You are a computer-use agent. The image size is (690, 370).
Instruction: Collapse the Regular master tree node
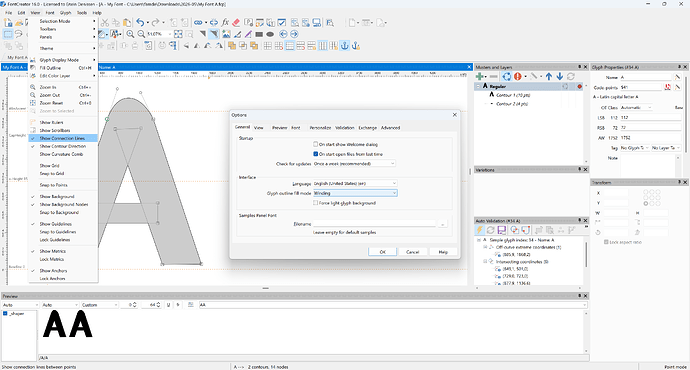478,87
